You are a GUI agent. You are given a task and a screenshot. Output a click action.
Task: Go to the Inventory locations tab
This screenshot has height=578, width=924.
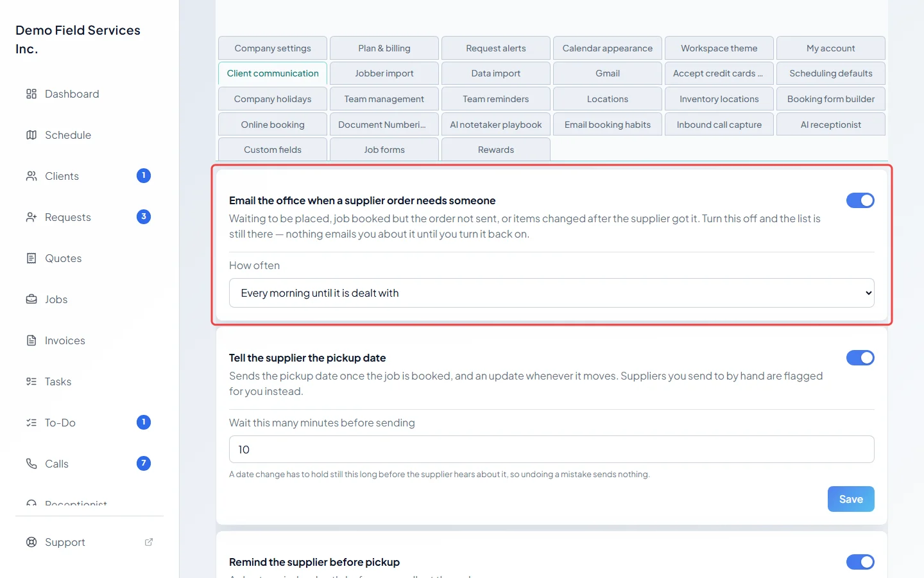click(x=719, y=99)
